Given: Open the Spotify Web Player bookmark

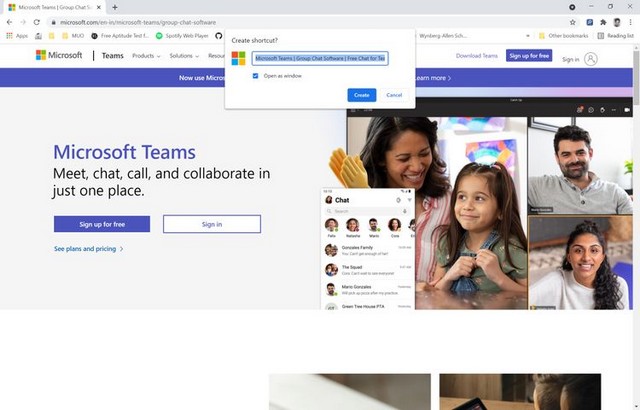Looking at the screenshot, I should [x=182, y=36].
